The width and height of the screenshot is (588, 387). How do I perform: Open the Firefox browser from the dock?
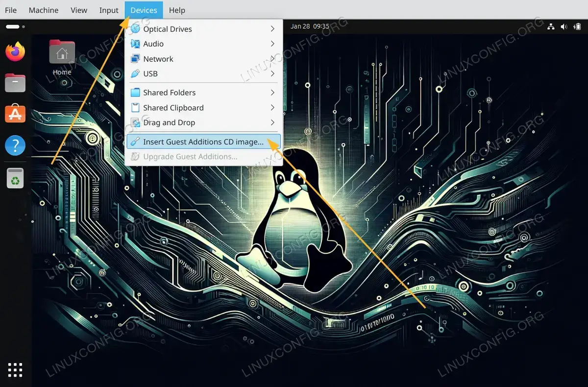pyautogui.click(x=15, y=51)
